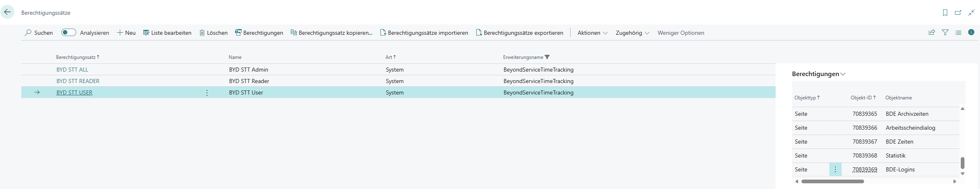Screen dimensions: 980x189
Task: Create a new entry with Neu
Action: (126, 33)
